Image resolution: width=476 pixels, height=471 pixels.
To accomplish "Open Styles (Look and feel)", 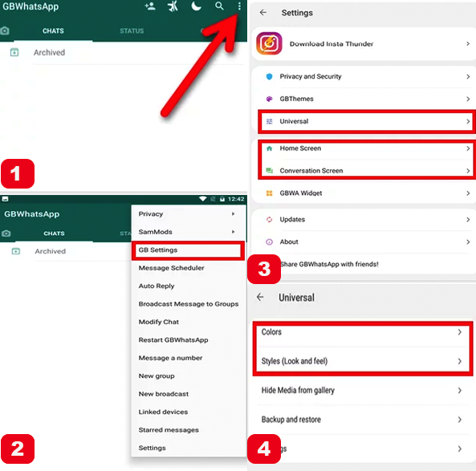I will coord(363,361).
